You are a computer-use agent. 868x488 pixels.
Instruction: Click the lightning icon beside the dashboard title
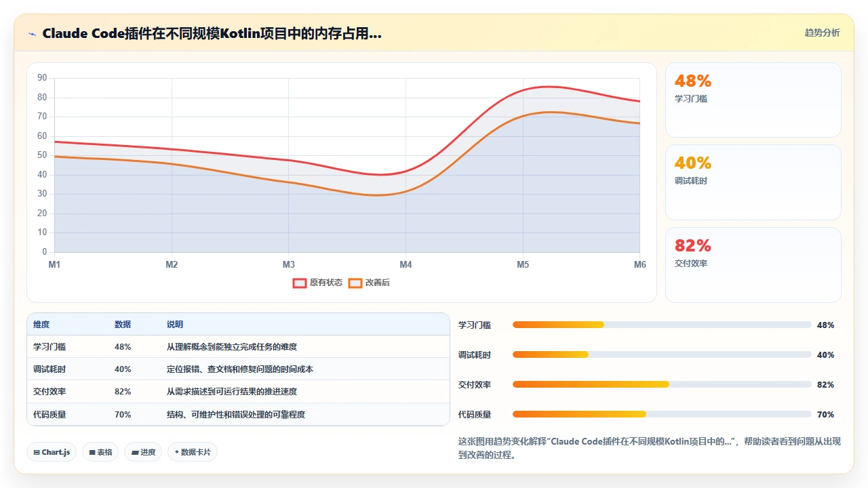click(x=33, y=34)
